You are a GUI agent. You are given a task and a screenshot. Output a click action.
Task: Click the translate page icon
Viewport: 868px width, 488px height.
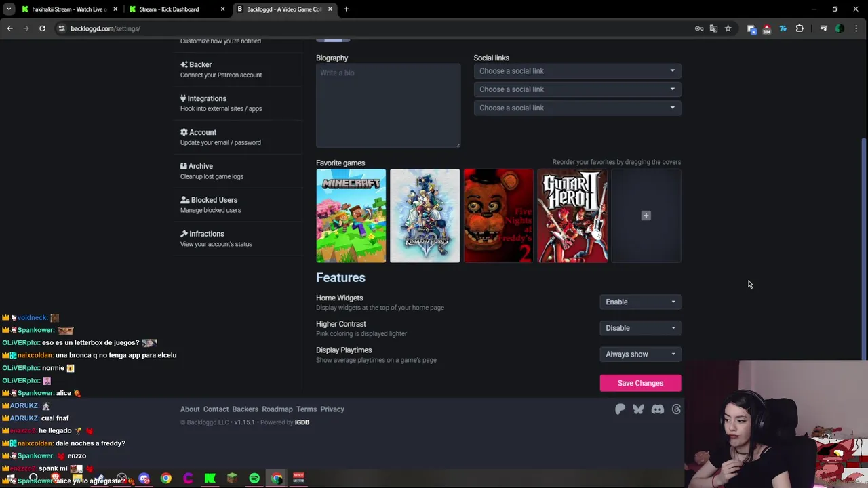713,28
